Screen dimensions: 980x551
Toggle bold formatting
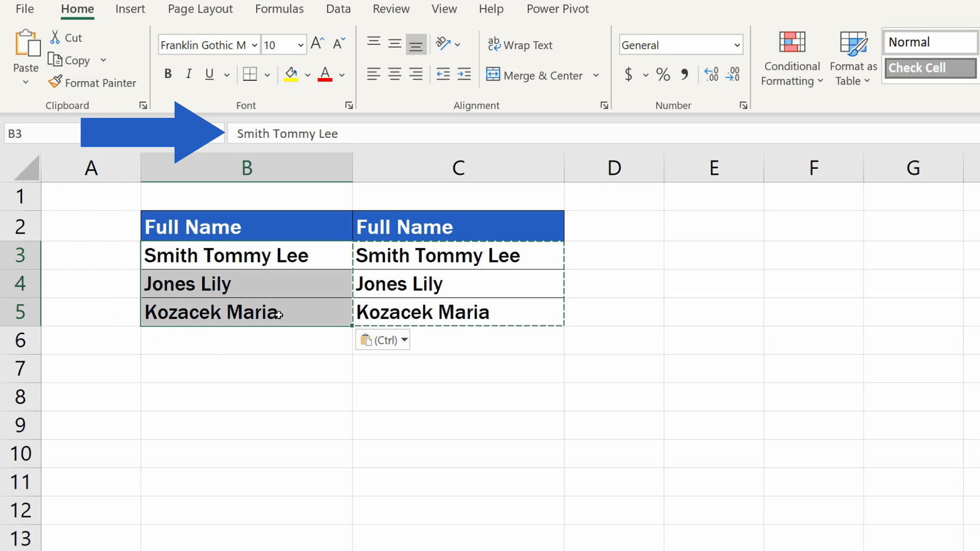click(x=168, y=73)
